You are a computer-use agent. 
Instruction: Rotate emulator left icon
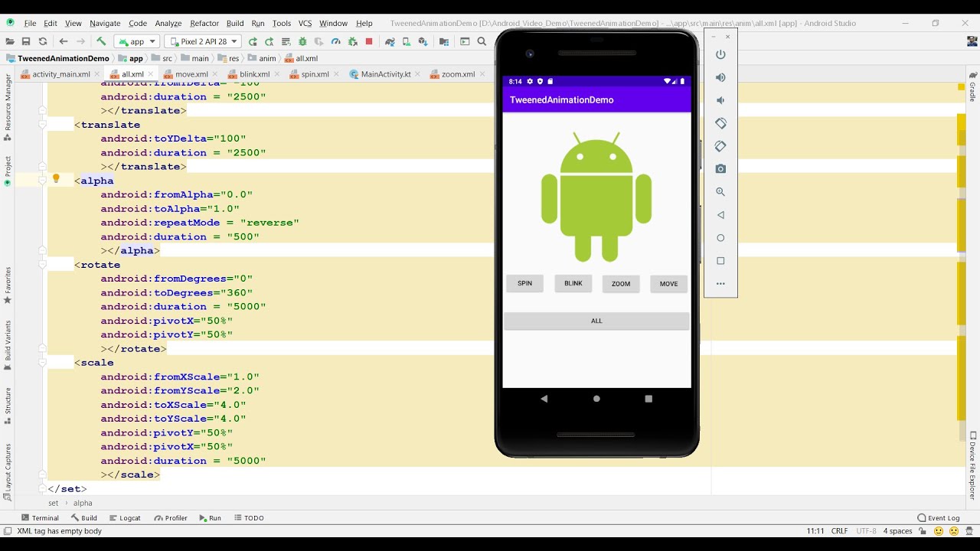[720, 123]
